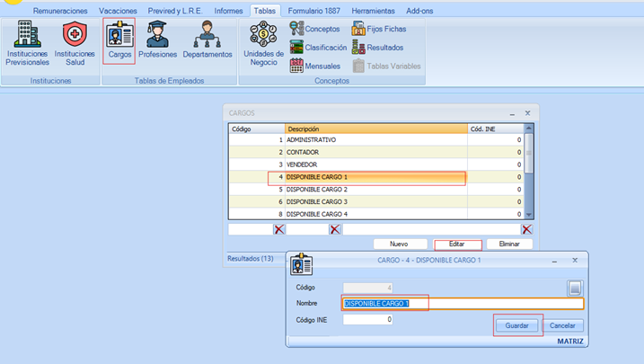Open the Profesiones table

coord(157,41)
